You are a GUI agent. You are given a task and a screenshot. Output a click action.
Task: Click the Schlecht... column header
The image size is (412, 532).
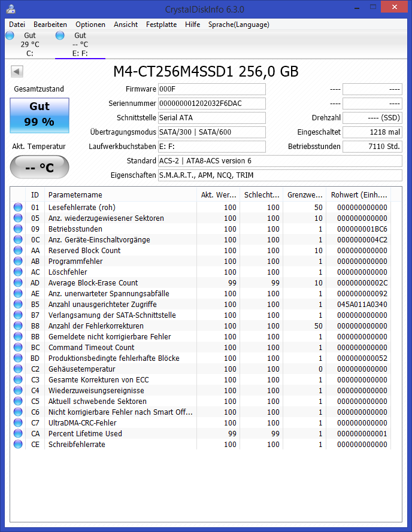pos(262,194)
